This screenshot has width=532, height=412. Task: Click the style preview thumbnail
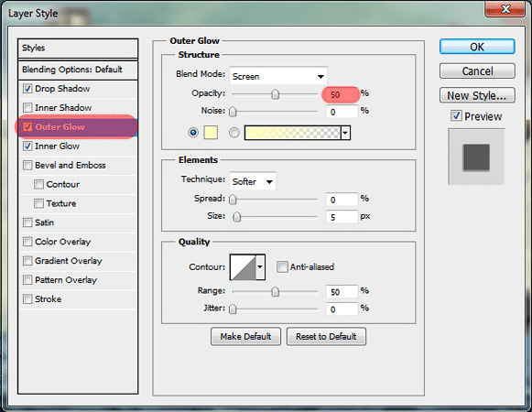[x=476, y=157]
